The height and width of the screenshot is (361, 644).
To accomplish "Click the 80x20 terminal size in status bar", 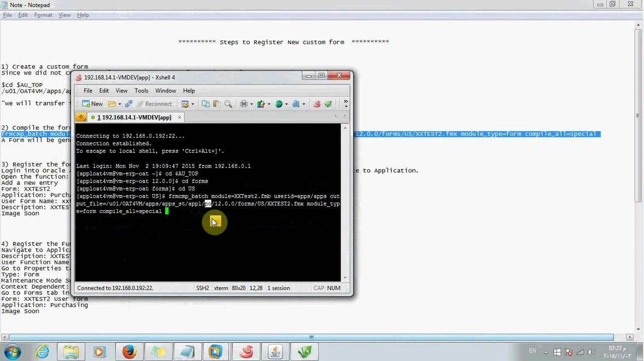I will (238, 288).
